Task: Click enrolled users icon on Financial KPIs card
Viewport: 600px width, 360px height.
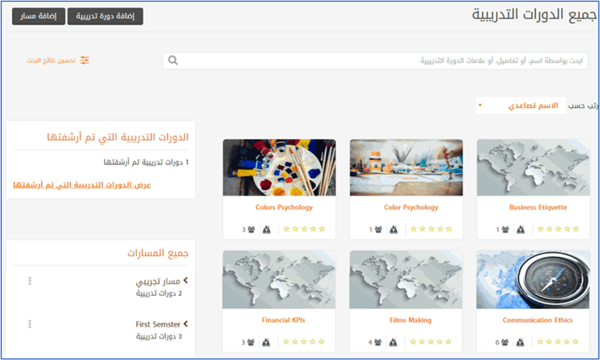Action: click(x=251, y=342)
